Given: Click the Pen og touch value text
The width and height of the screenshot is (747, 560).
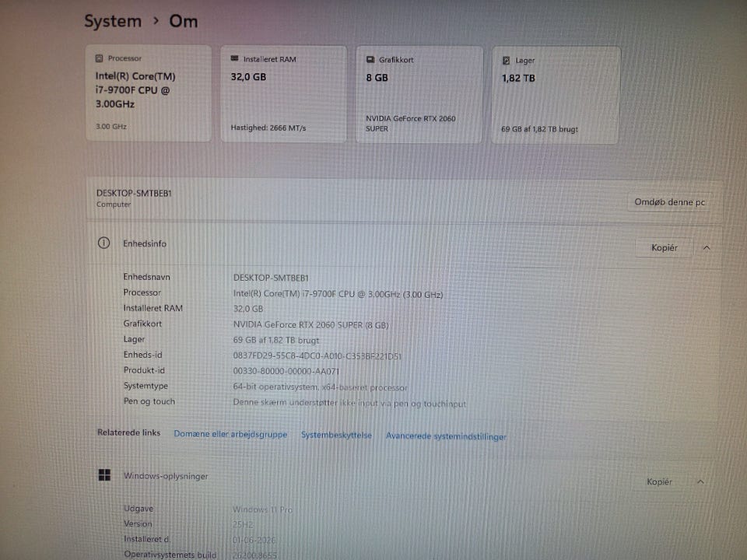Looking at the screenshot, I should tap(349, 403).
